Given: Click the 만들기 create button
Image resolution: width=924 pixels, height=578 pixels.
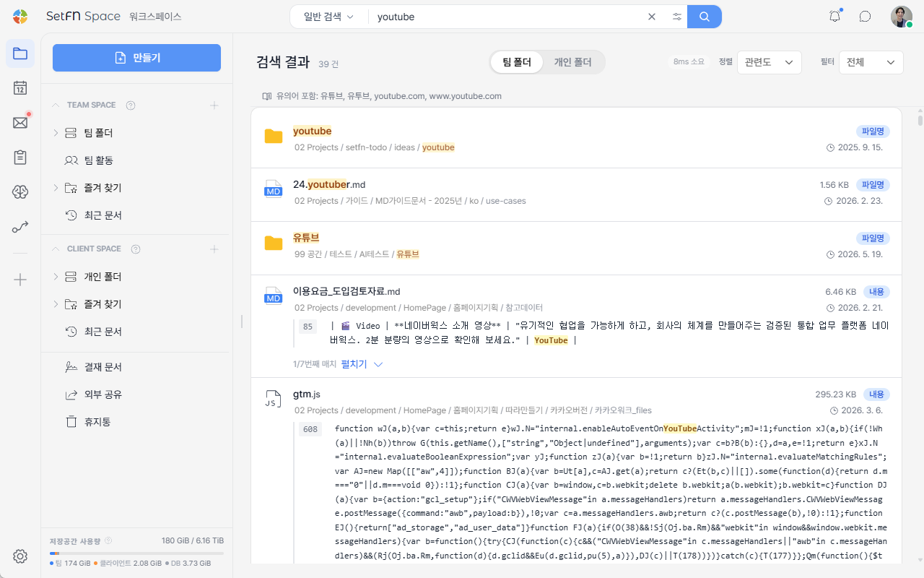Looking at the screenshot, I should point(136,58).
